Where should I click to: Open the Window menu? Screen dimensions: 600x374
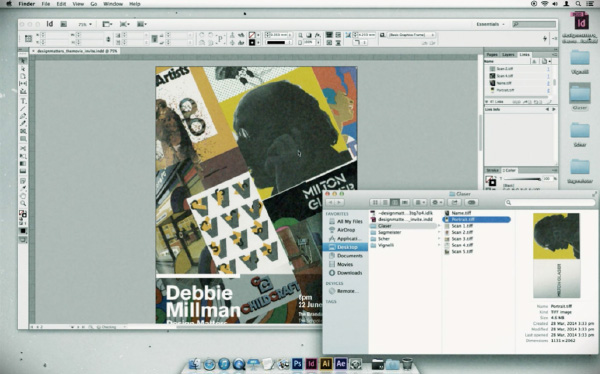[113, 4]
